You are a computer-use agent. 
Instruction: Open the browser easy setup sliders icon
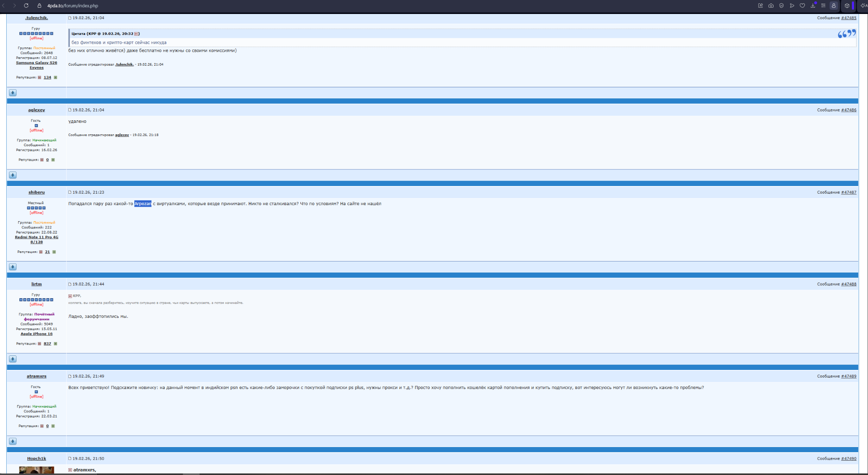click(x=823, y=6)
